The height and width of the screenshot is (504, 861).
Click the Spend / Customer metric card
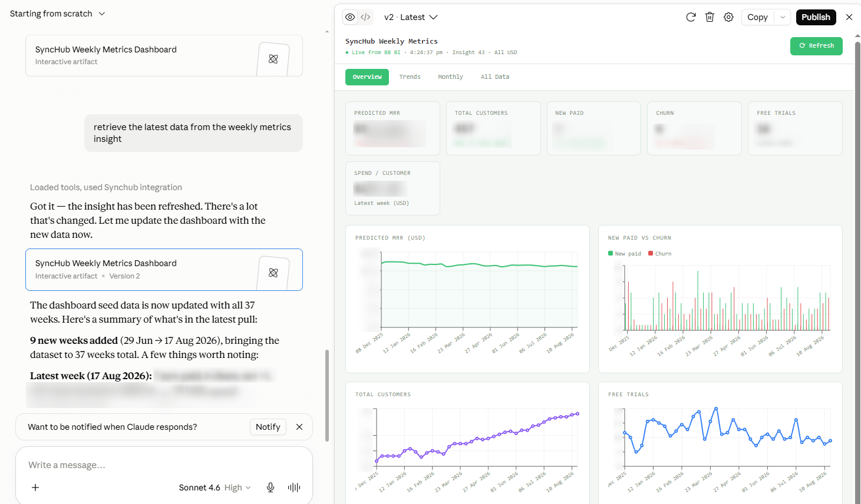pos(392,188)
